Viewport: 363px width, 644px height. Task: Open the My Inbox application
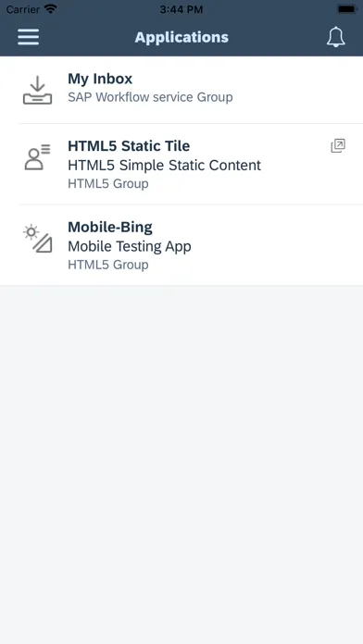pos(181,90)
